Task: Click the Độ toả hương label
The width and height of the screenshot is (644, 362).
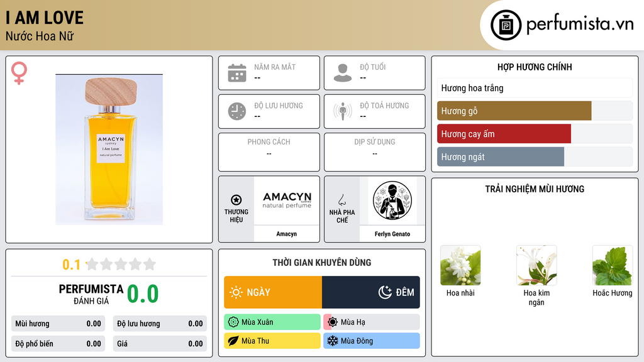Action: pos(384,106)
